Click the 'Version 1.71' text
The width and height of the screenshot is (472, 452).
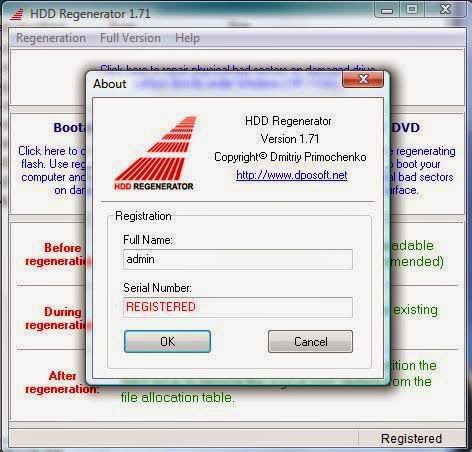click(290, 139)
